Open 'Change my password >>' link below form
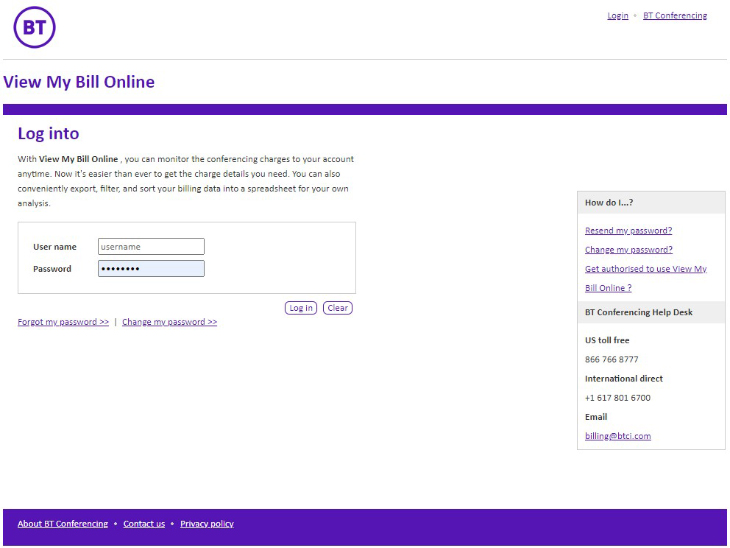730x548 pixels. (x=169, y=322)
